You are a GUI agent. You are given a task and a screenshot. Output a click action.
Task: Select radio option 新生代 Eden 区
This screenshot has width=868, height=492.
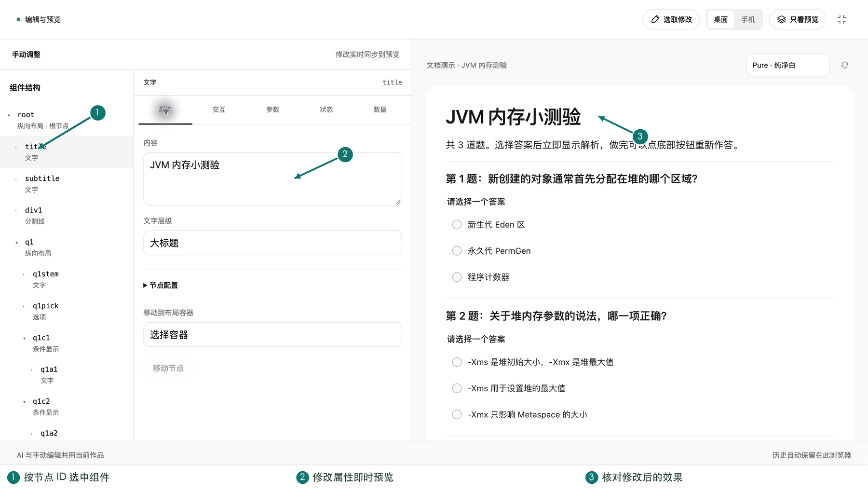(457, 225)
